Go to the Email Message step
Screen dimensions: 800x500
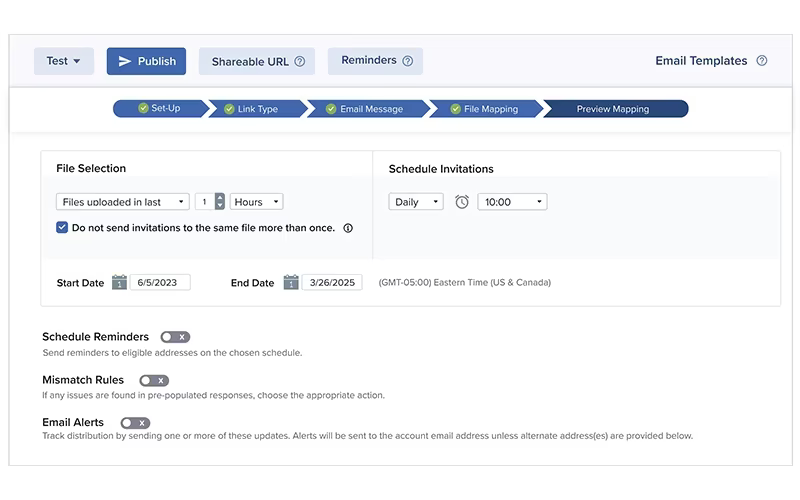click(368, 109)
